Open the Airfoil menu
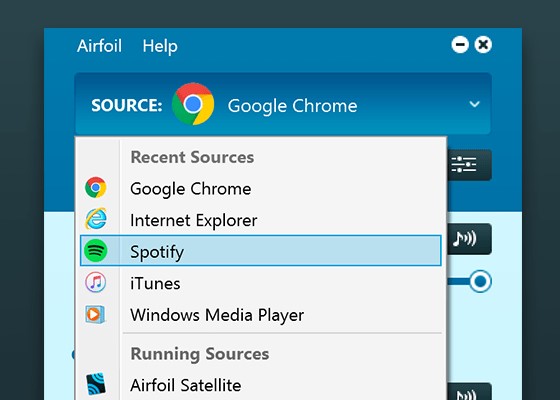The image size is (560, 400). click(x=99, y=46)
